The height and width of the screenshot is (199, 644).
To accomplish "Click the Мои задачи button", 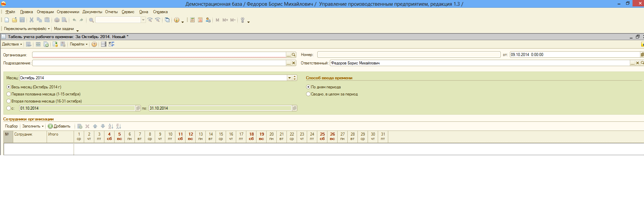I will (x=64, y=29).
